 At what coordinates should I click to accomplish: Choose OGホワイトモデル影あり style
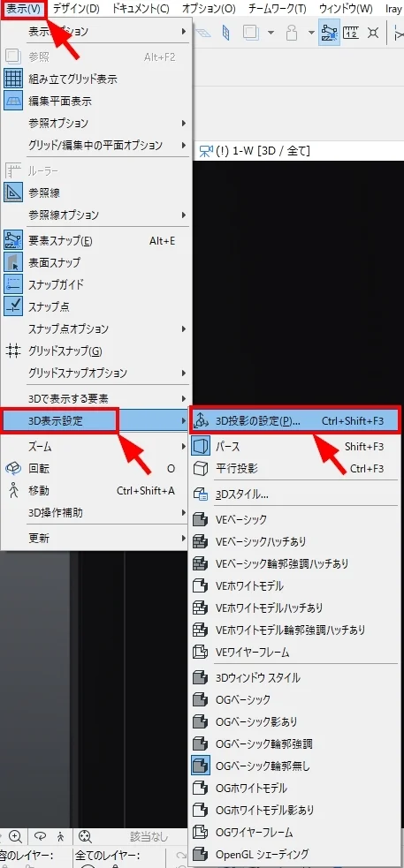(x=294, y=810)
